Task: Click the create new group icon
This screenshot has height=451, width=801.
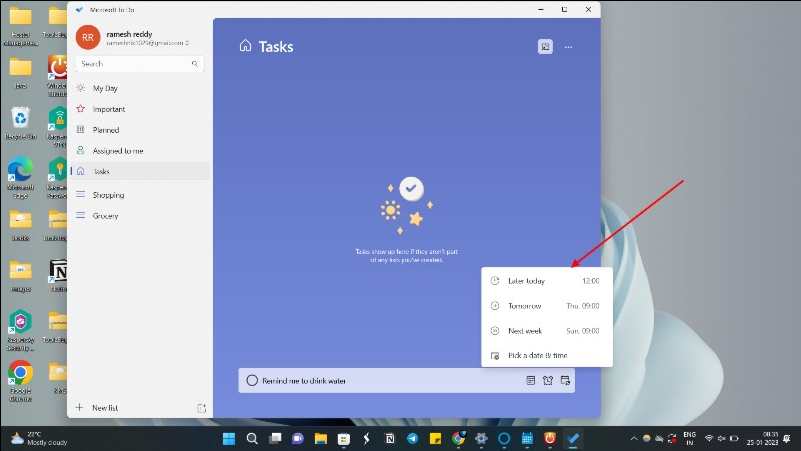Action: [x=201, y=408]
